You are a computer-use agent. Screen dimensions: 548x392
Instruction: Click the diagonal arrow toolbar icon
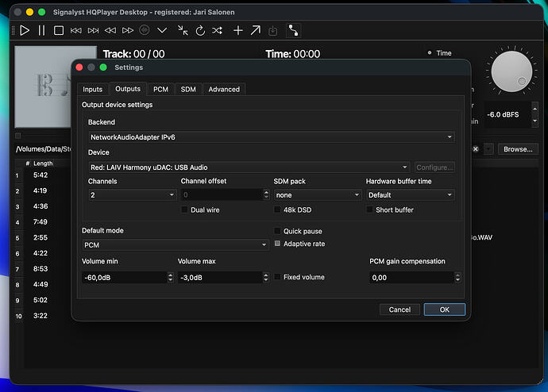pos(256,30)
